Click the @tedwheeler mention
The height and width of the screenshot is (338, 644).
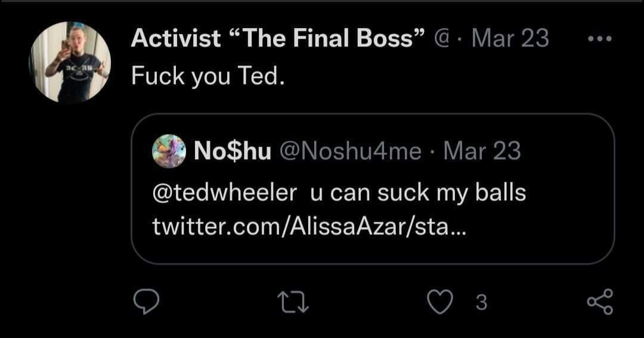[225, 193]
